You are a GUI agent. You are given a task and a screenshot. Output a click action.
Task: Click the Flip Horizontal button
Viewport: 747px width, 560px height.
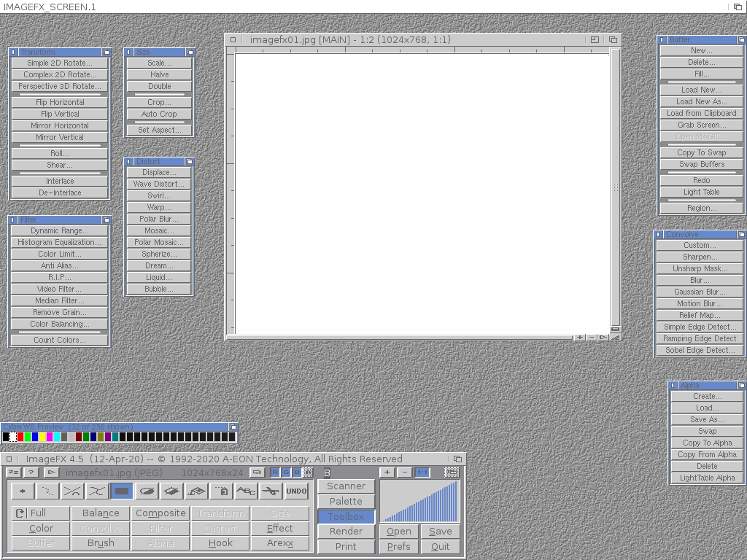[x=60, y=102]
